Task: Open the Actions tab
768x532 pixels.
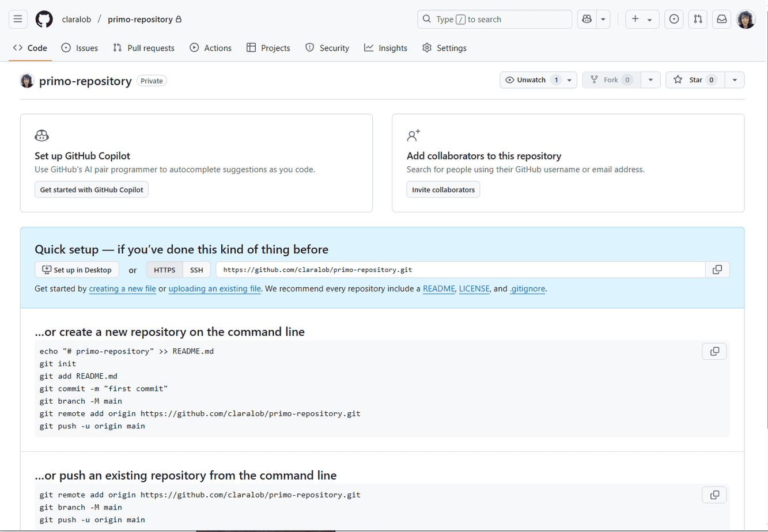Action: point(211,48)
